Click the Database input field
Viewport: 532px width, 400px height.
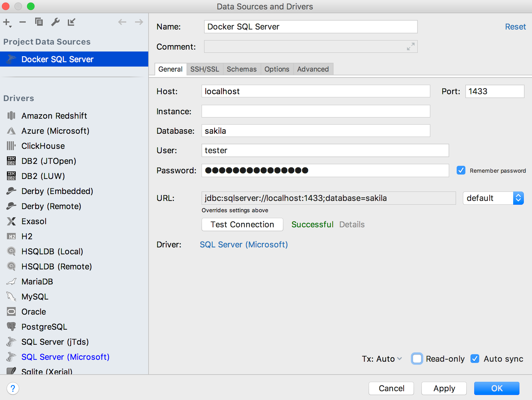click(316, 131)
